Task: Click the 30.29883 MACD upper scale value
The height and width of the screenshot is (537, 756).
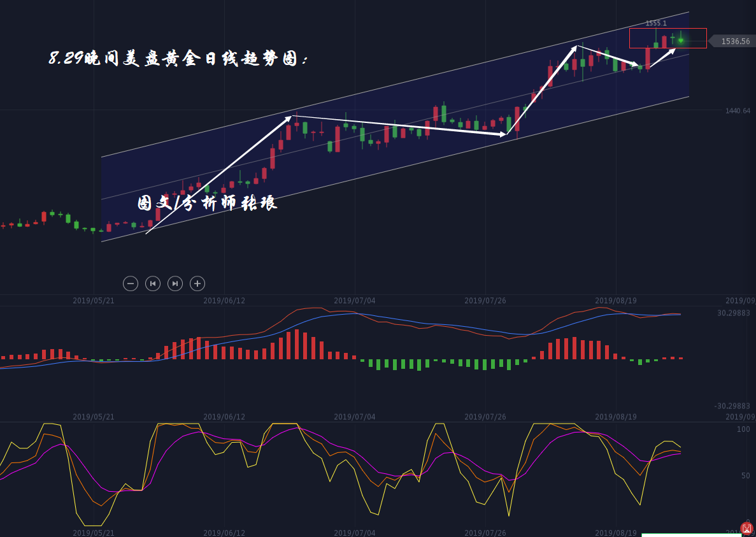Action: point(733,313)
